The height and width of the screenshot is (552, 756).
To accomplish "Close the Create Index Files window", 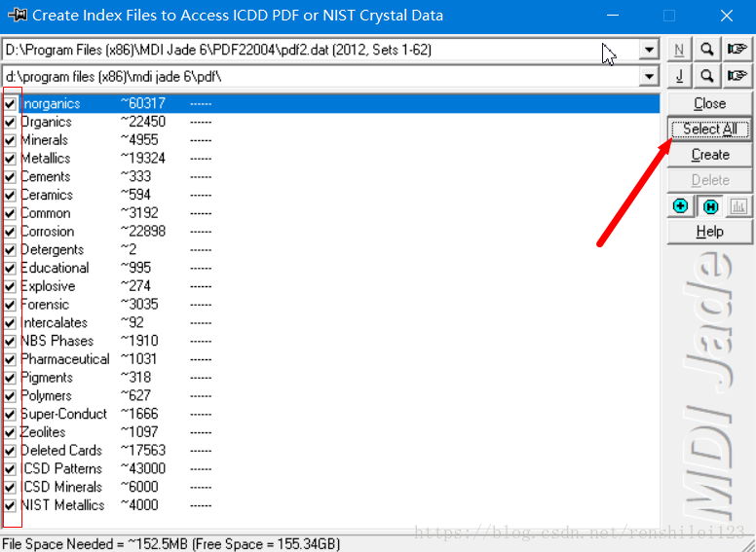I will coord(727,16).
